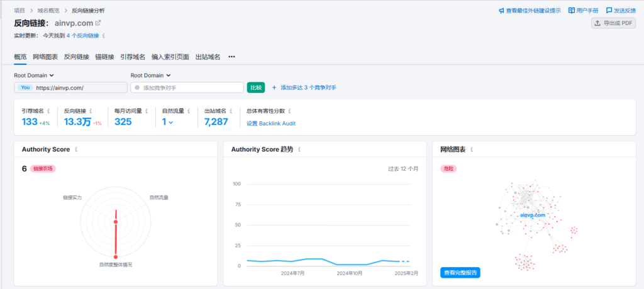Click the https://ainvp.com/ domain field
The image size is (644, 289).
point(70,87)
